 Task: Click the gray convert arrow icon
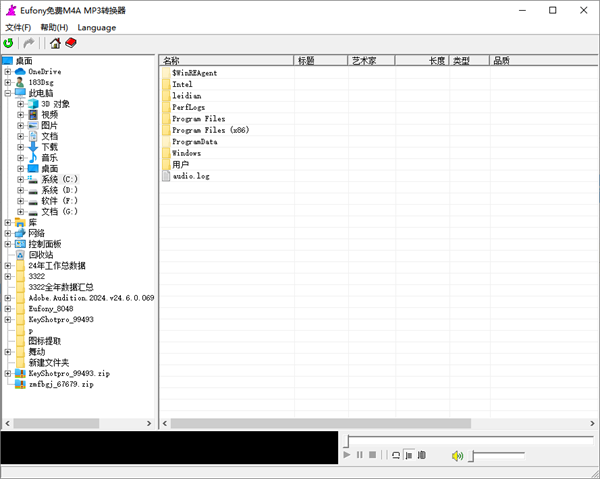(x=29, y=43)
